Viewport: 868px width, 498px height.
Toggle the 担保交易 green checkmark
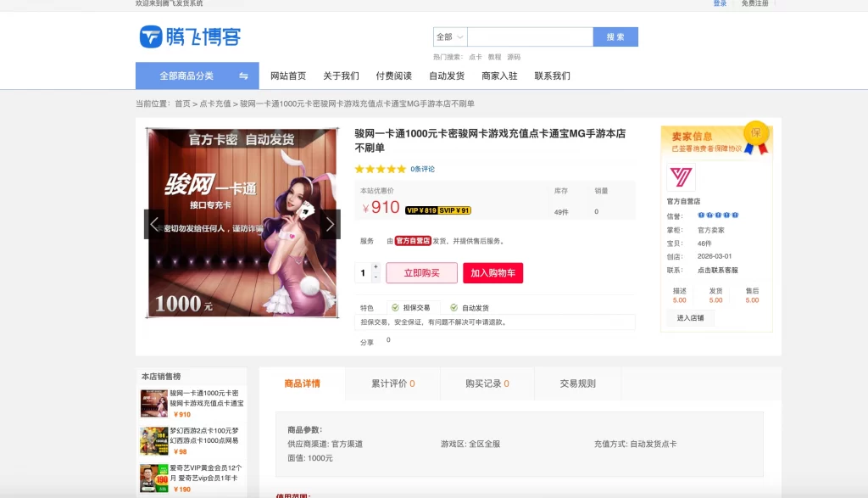[395, 307]
